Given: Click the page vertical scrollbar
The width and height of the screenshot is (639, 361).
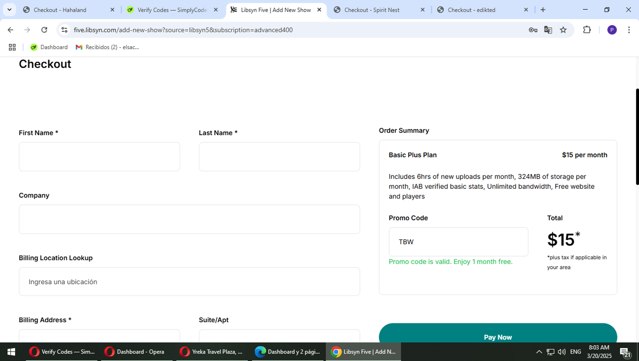Looking at the screenshot, I should coord(637,136).
